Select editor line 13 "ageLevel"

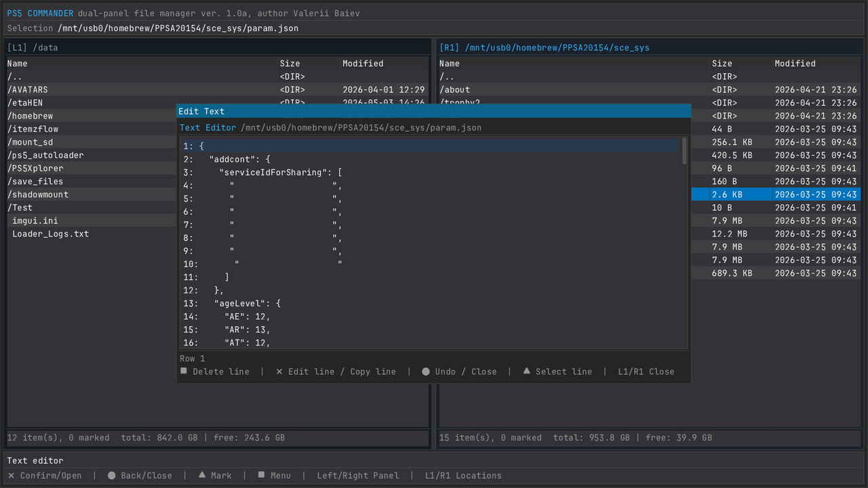tap(430, 304)
